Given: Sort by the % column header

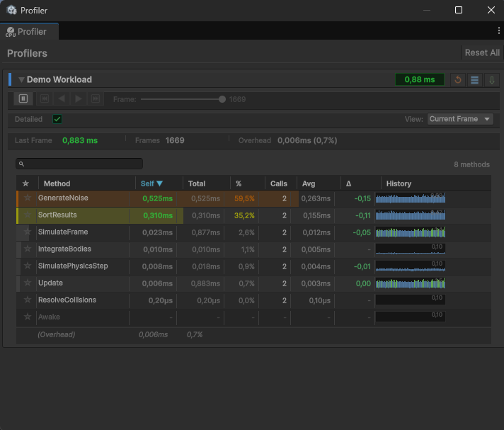Looking at the screenshot, I should click(239, 183).
